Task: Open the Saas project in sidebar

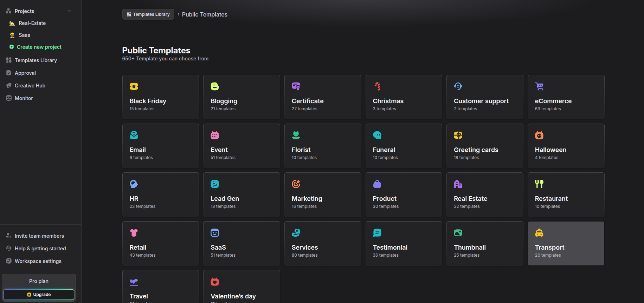Action: click(x=24, y=35)
